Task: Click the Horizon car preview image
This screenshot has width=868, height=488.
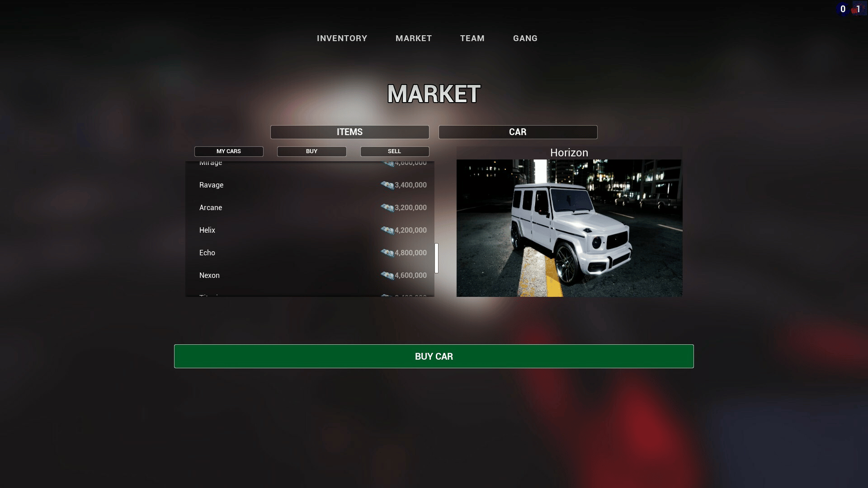Action: coord(569,228)
